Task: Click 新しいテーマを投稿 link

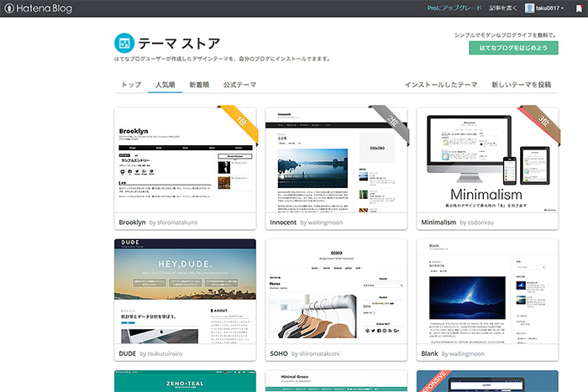Action: 521,85
